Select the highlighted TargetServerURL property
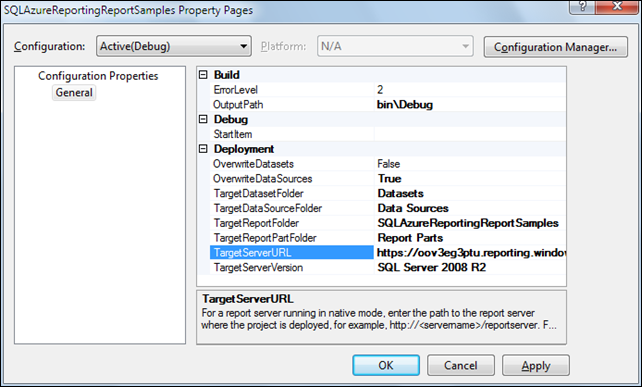The height and width of the screenshot is (387, 642). 292,252
